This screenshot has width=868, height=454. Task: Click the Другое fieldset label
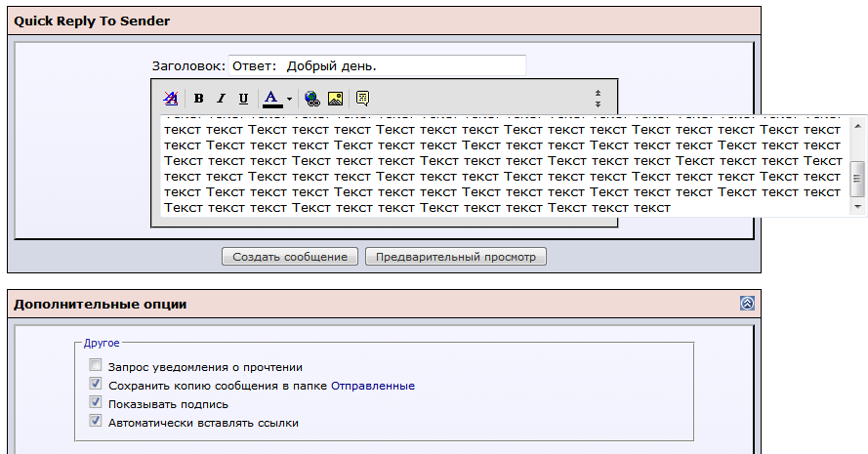pyautogui.click(x=102, y=343)
